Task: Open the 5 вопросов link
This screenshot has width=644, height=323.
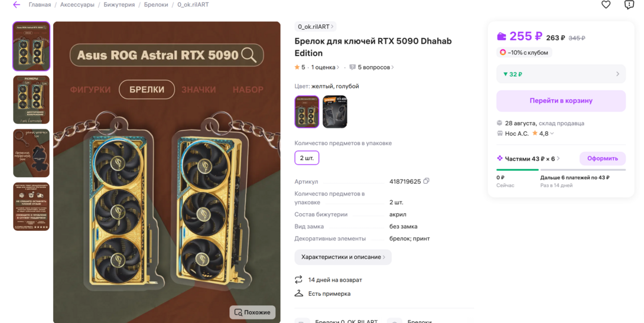Action: [x=374, y=67]
